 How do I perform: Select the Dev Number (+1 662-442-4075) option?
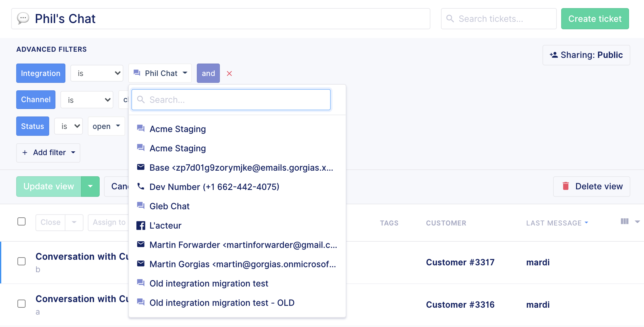coord(237,187)
